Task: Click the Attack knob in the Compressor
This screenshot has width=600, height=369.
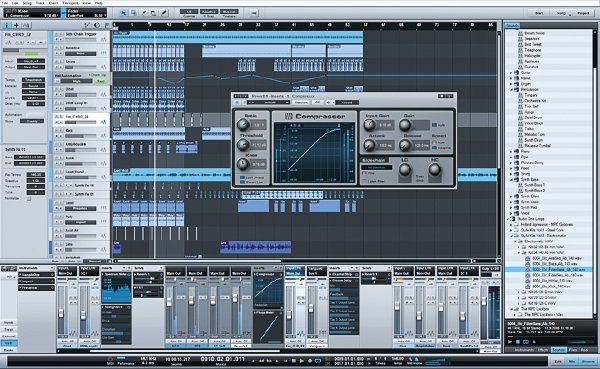Action: (369, 145)
